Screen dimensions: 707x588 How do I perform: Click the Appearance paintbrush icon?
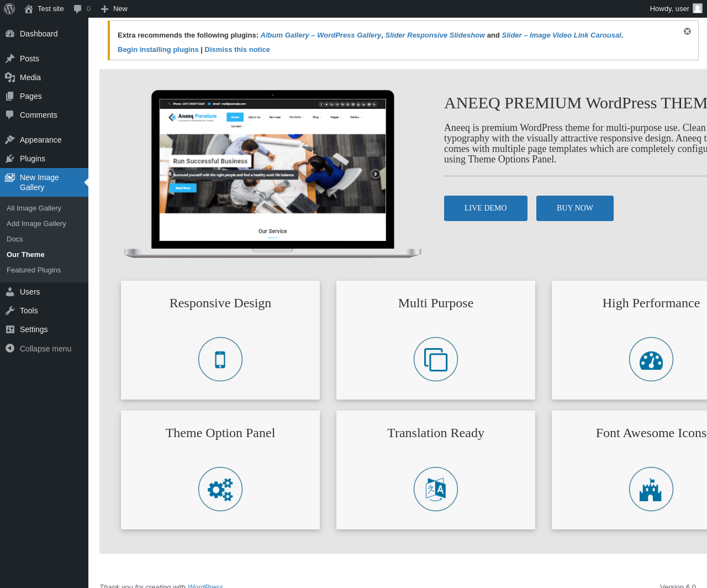click(10, 140)
